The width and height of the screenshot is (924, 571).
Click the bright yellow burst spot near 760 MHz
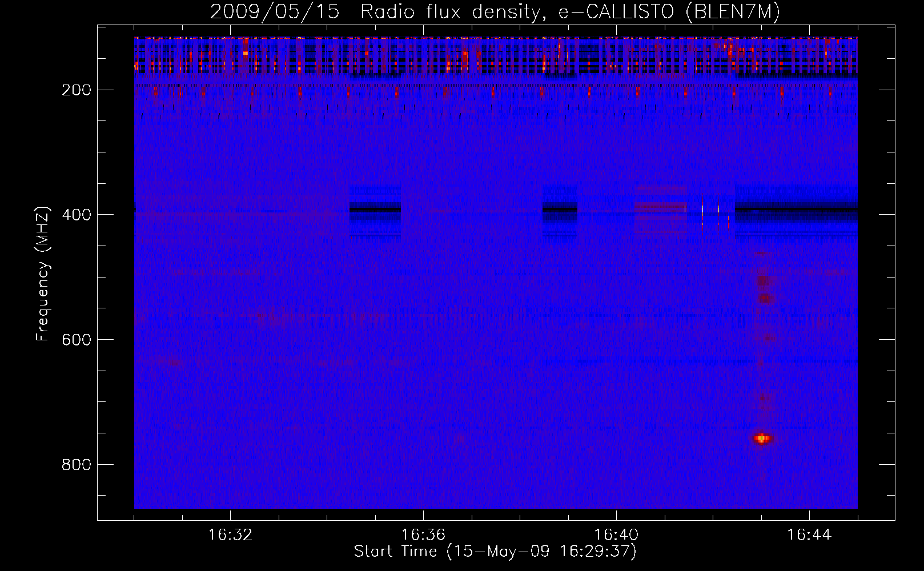click(762, 439)
